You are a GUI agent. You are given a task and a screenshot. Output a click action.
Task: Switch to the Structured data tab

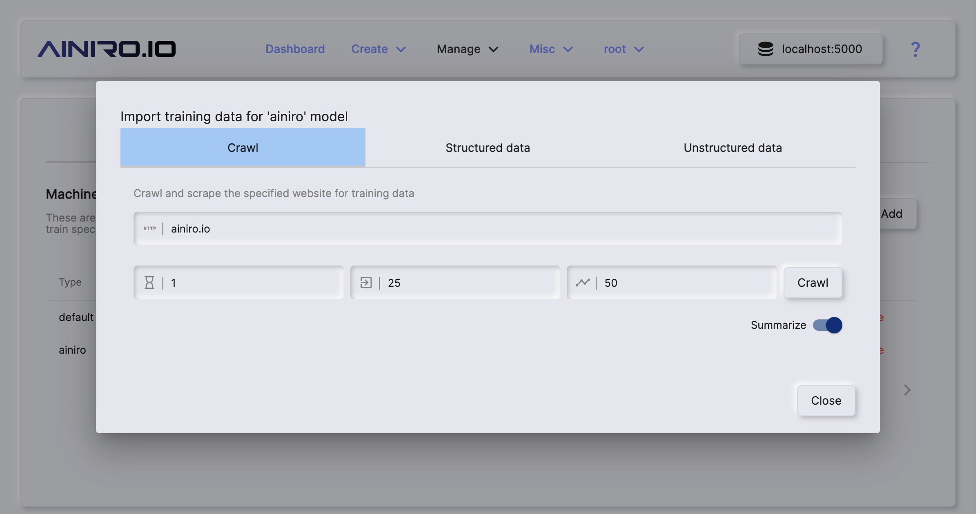[488, 148]
